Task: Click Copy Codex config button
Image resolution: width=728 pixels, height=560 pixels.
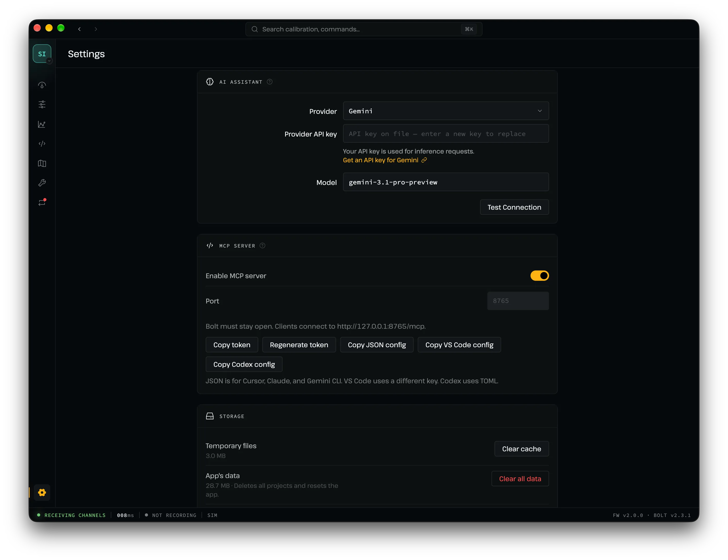Action: pos(244,364)
